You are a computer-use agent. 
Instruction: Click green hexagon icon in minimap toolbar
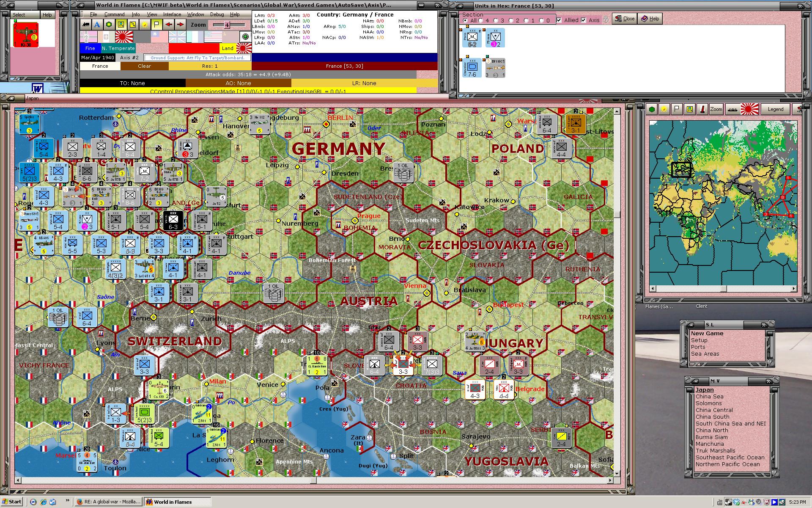[x=652, y=109]
